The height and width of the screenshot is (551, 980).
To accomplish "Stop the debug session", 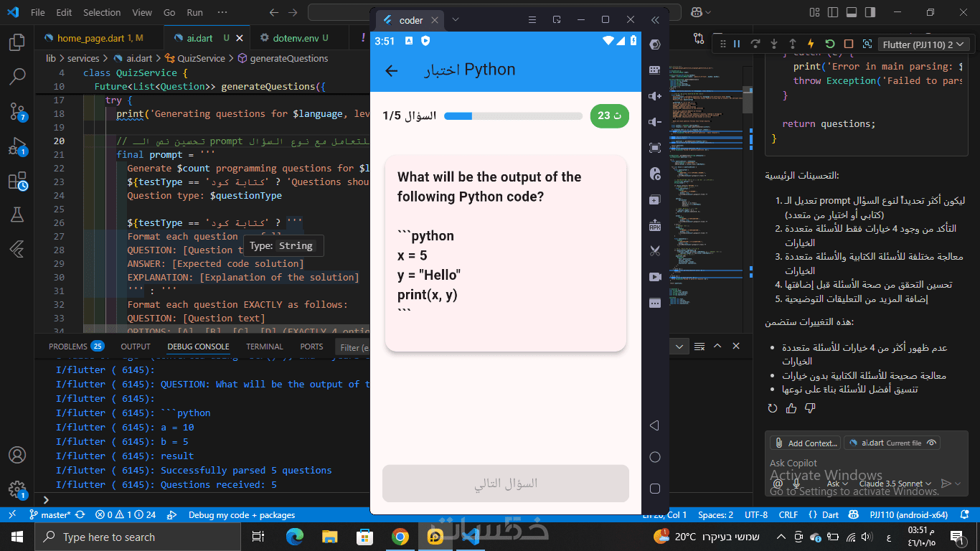I will tap(848, 44).
